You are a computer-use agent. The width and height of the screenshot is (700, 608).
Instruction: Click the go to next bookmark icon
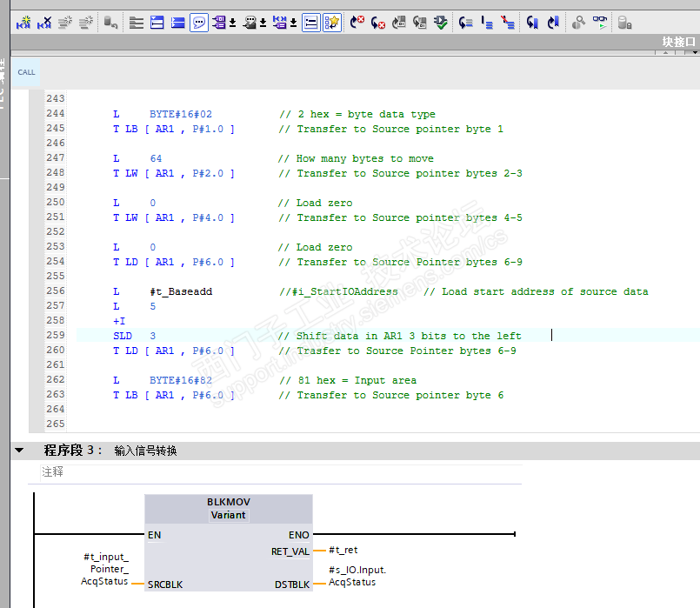click(553, 23)
